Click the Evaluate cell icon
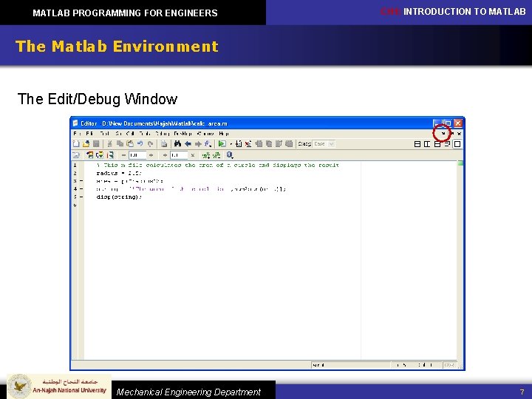Screen dimensions: 532x399 pyautogui.click(x=89, y=155)
